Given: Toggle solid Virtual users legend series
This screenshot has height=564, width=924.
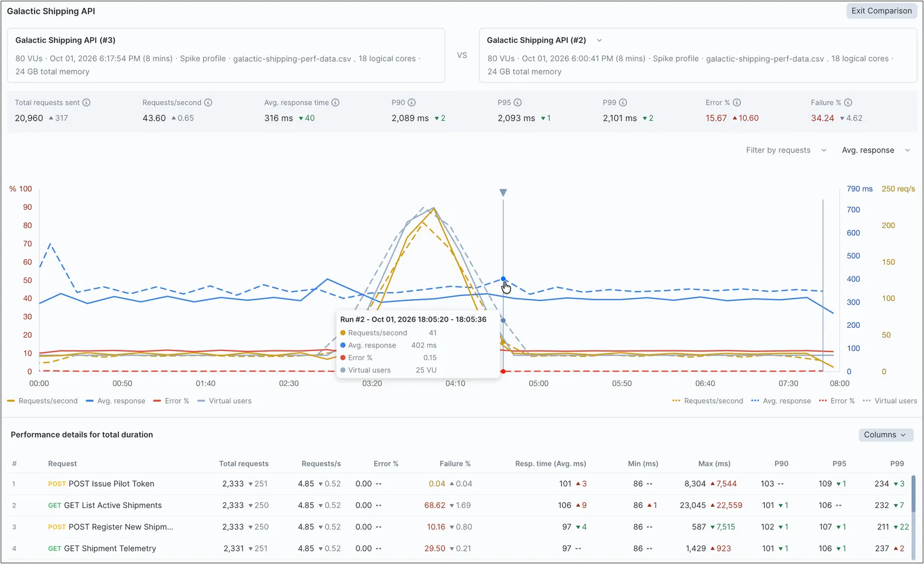Looking at the screenshot, I should [x=225, y=401].
